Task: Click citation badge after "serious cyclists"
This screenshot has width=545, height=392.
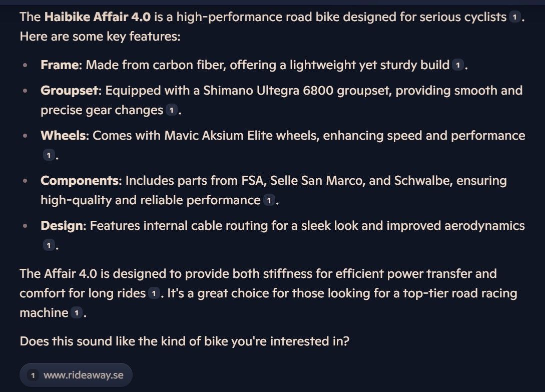Action: 514,18
